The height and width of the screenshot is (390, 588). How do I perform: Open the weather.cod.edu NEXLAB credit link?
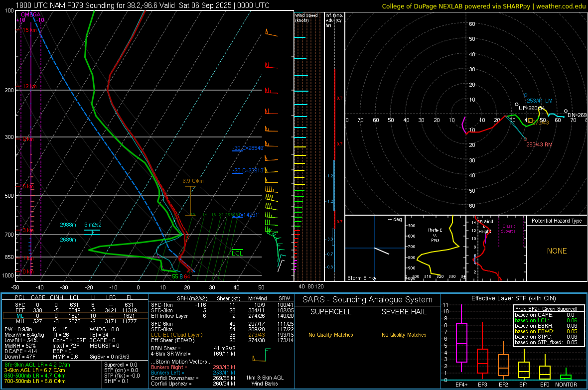(483, 6)
